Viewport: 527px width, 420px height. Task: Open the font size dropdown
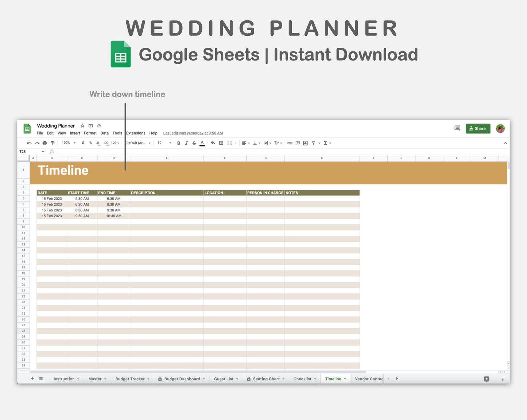(163, 143)
